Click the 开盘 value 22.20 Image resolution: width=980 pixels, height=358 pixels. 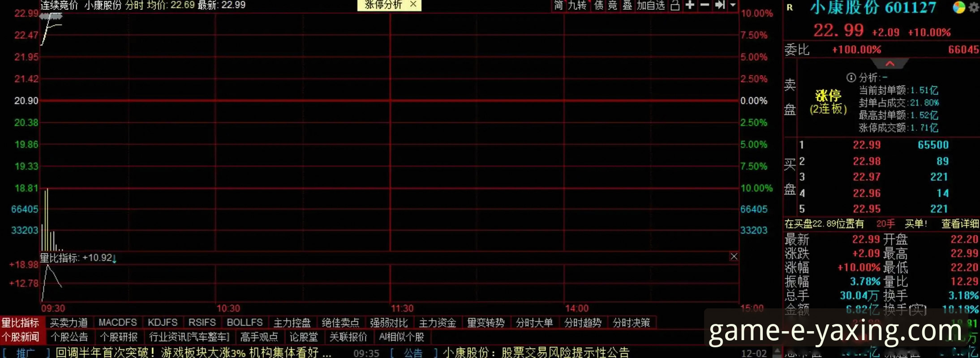(964, 239)
